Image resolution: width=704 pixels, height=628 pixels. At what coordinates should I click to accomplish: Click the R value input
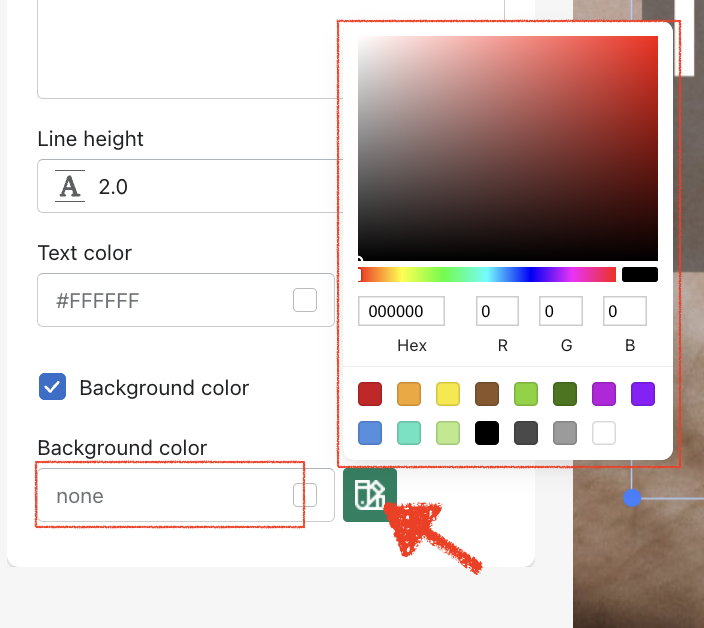pyautogui.click(x=497, y=311)
